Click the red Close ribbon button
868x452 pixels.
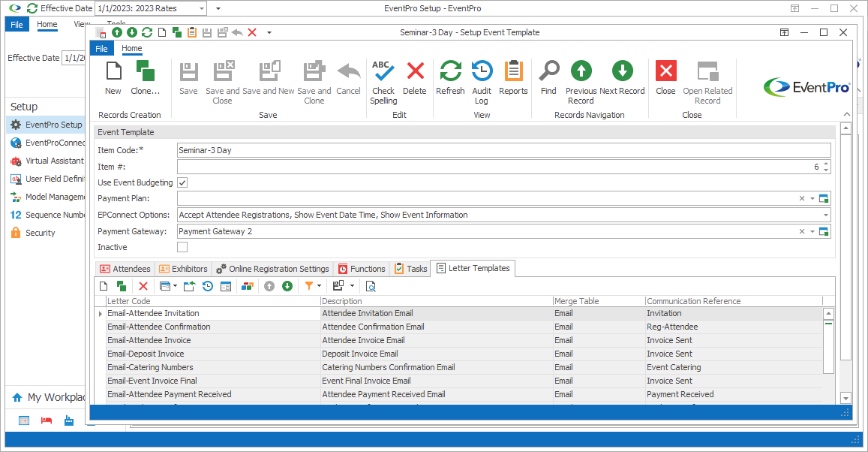point(665,78)
